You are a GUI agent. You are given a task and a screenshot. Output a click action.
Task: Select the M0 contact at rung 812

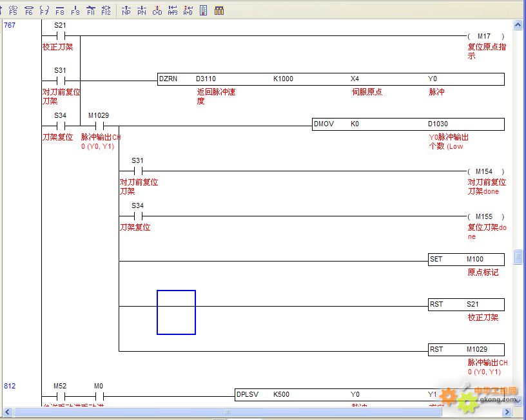tap(99, 397)
